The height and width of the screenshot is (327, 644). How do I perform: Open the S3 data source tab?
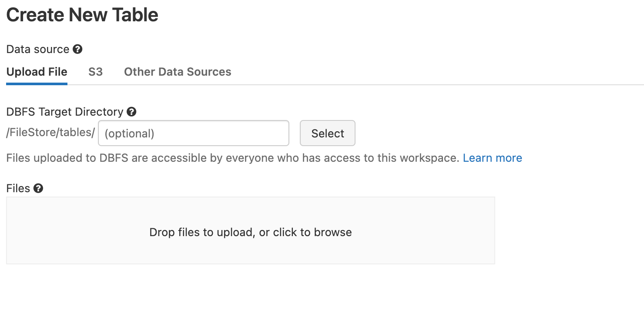[95, 72]
